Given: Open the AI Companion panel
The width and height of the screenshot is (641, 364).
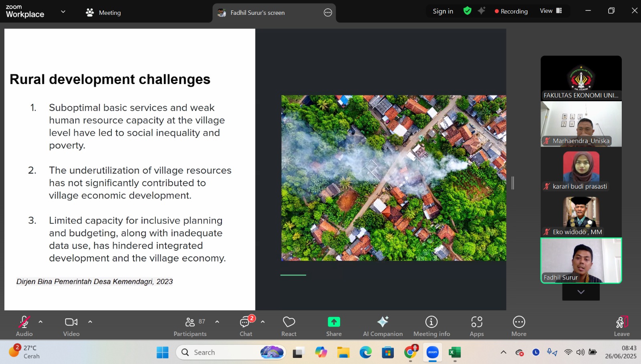Looking at the screenshot, I should pos(383,326).
